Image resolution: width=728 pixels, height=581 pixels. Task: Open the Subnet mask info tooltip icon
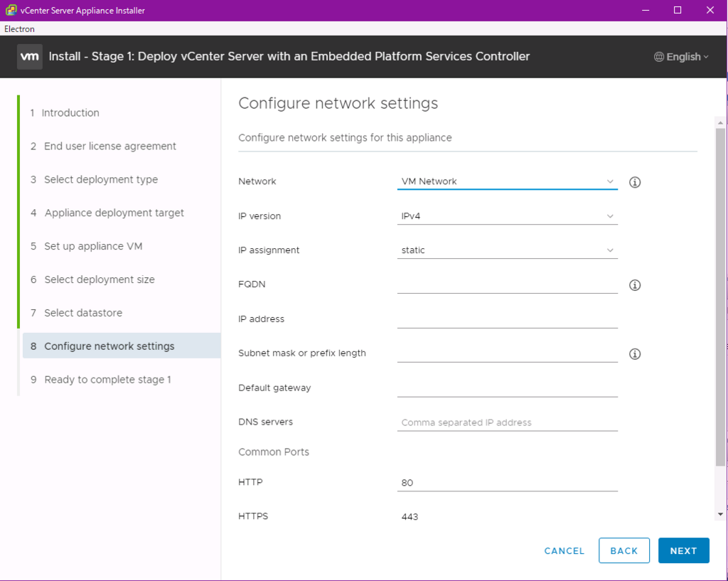pyautogui.click(x=635, y=354)
